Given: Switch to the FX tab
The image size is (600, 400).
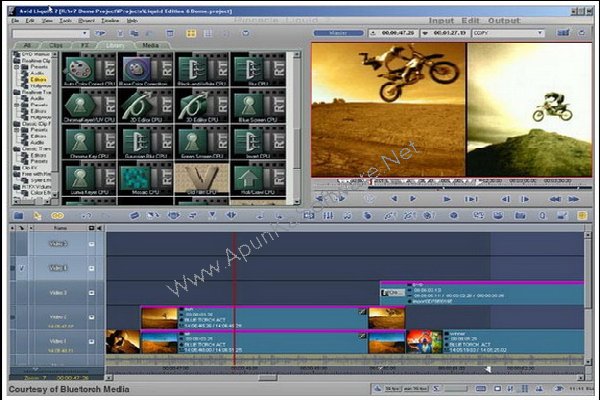Looking at the screenshot, I should (85, 46).
